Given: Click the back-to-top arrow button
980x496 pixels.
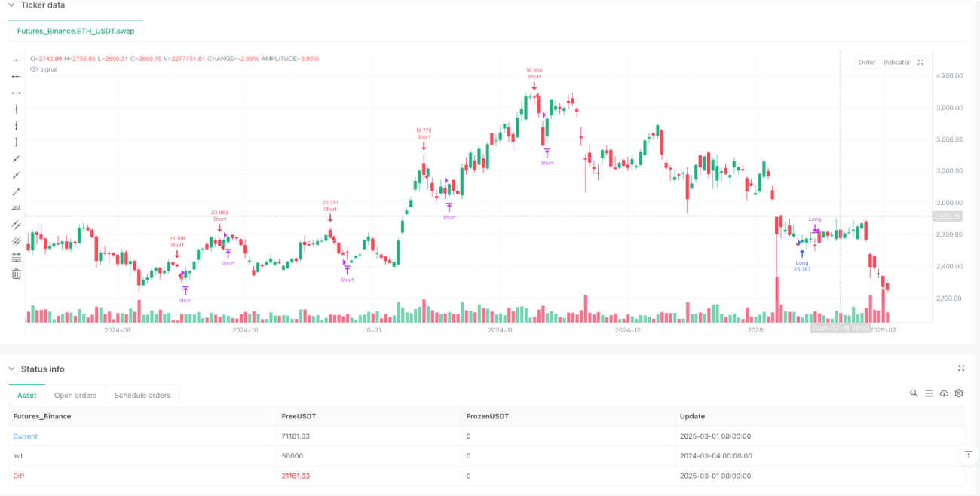Looking at the screenshot, I should (x=968, y=455).
